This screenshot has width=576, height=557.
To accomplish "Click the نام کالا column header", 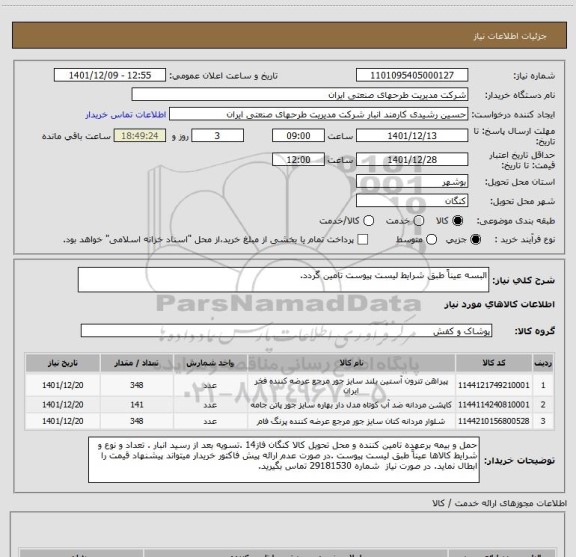I will coord(351,363).
